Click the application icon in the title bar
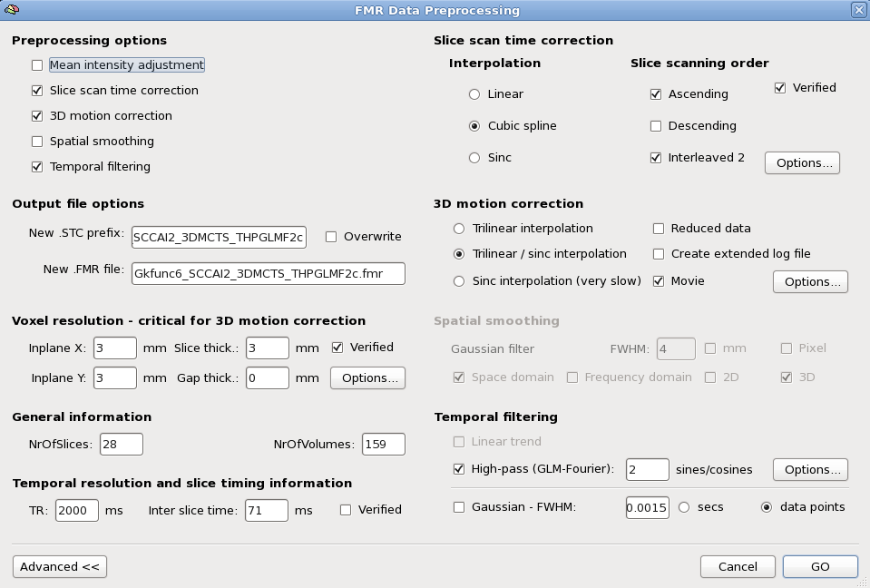The height and width of the screenshot is (588, 870). [13, 10]
